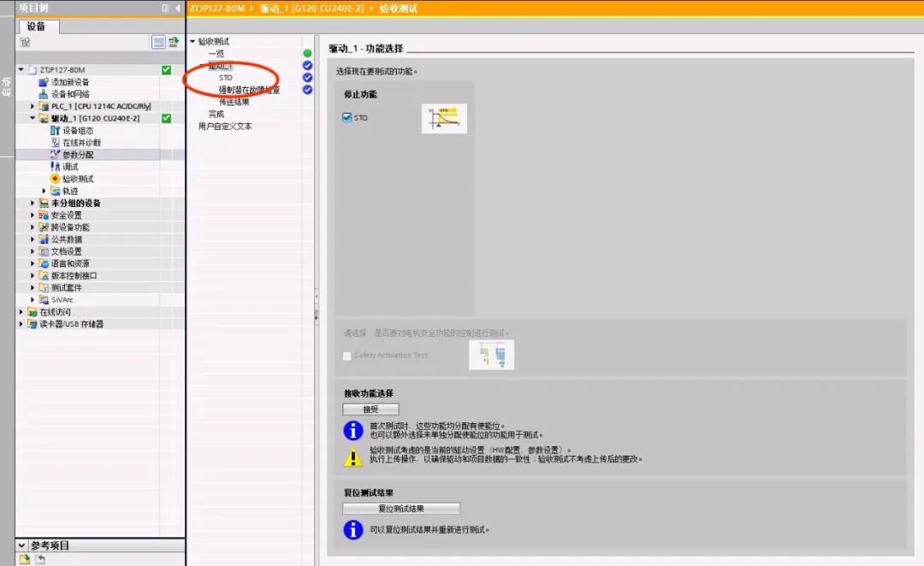Click the 轨迹 traces folder icon

(55, 191)
